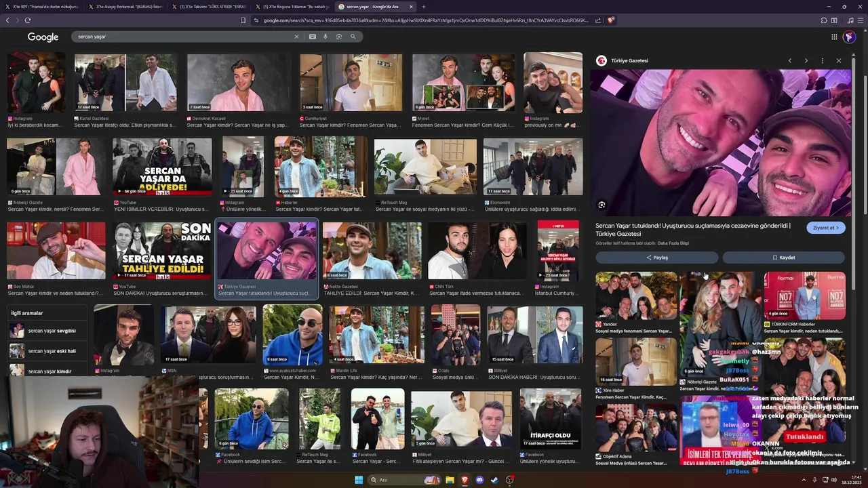Open on-screen keyboard in search box
Viewport: 868px width, 488px height.
click(x=312, y=37)
